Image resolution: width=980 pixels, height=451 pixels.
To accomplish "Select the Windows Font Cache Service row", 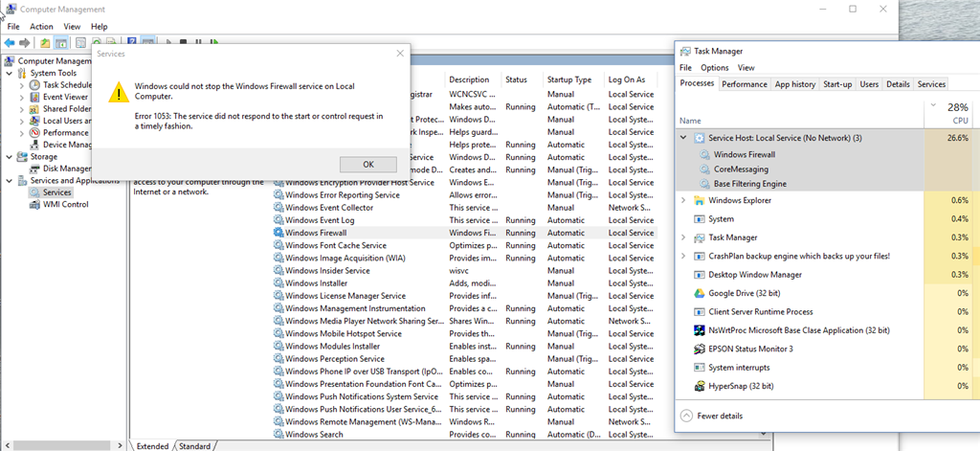I will [x=464, y=245].
